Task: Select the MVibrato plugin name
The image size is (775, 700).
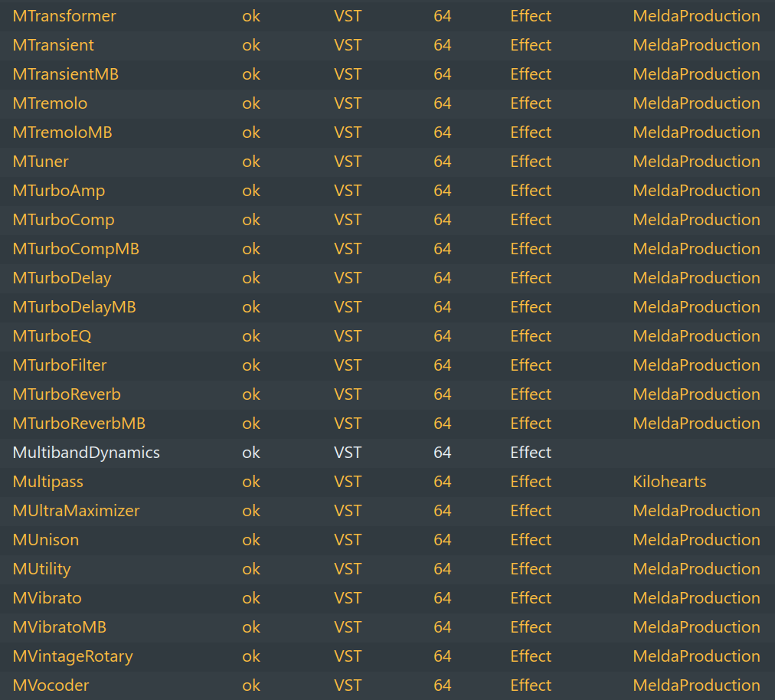Action: tap(47, 599)
